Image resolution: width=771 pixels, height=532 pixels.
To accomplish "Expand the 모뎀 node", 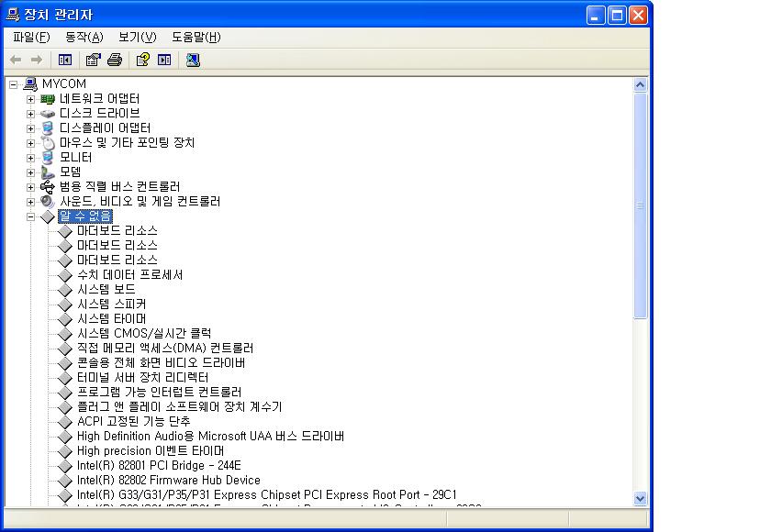I will (x=30, y=173).
